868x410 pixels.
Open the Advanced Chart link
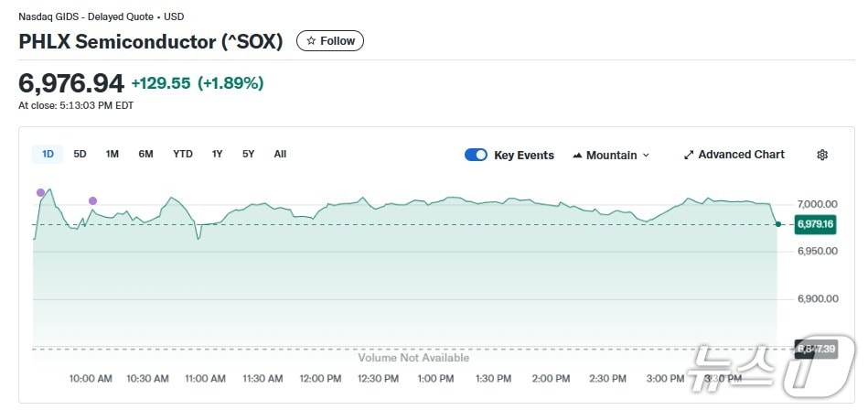click(741, 155)
